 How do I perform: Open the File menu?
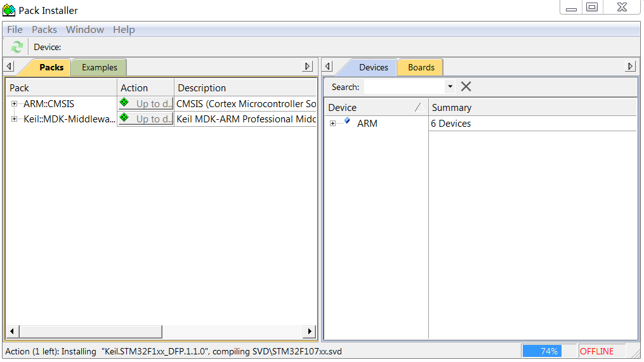pos(15,30)
